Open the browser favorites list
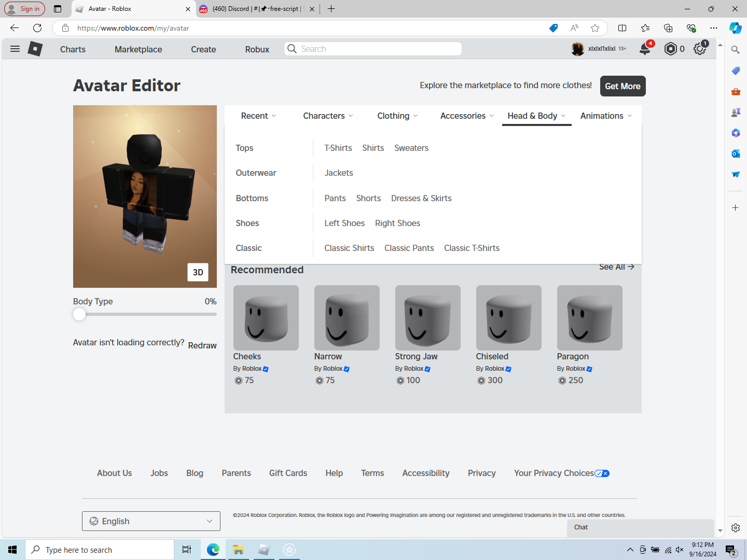The height and width of the screenshot is (560, 747). point(645,28)
